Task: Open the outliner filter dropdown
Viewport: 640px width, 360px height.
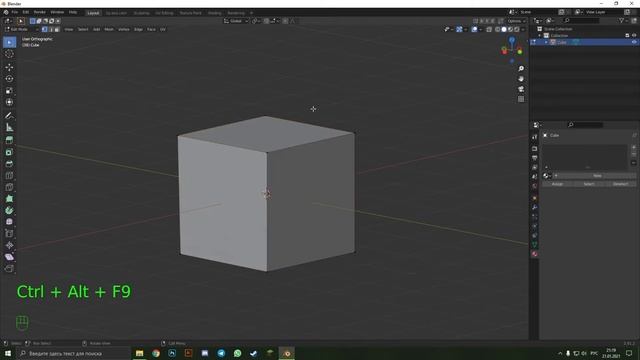Action: pos(623,20)
